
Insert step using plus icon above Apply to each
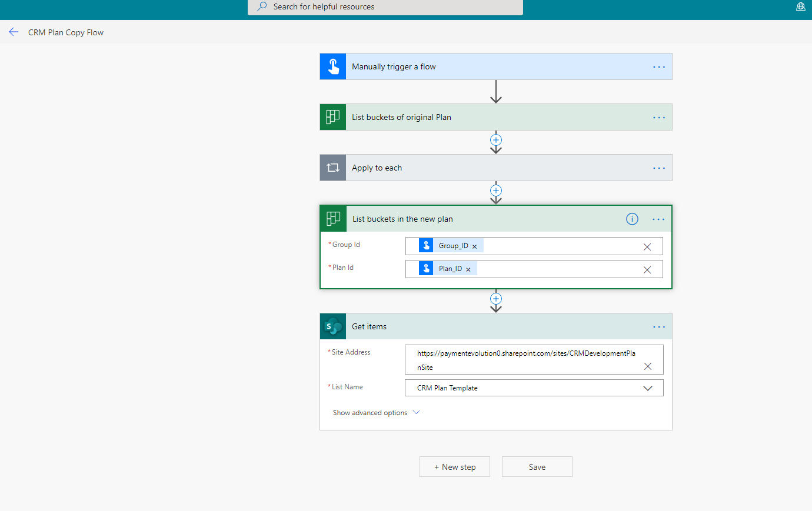(496, 140)
